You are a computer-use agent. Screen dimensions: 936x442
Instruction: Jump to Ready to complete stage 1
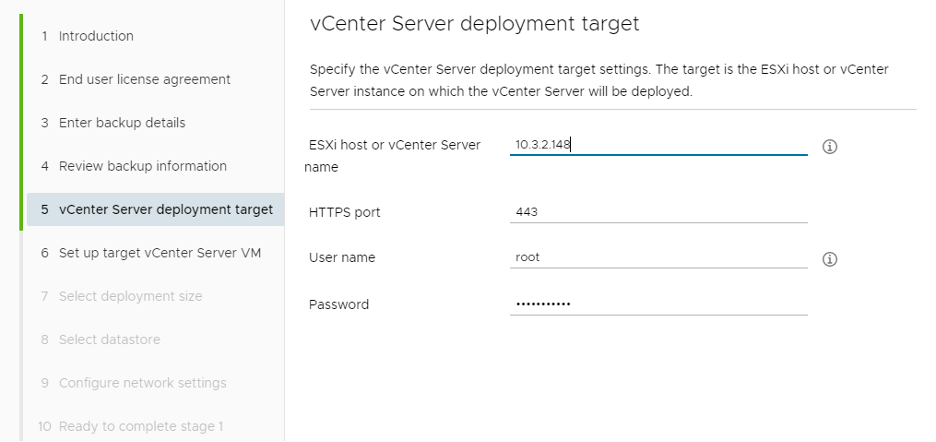click(x=140, y=427)
